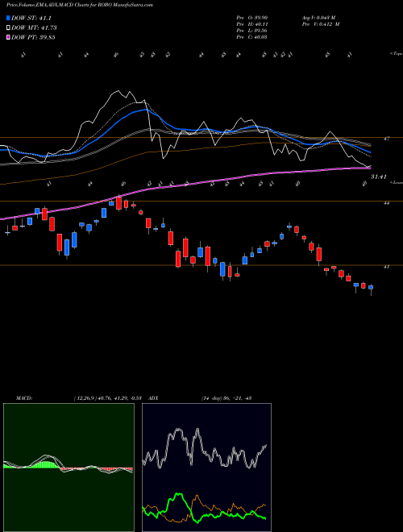Open the dark blue ADX indicator panel
The image size is (403, 532).
(206, 468)
